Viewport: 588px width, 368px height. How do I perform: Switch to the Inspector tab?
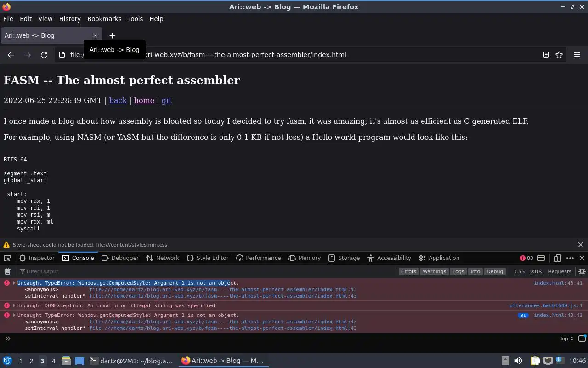[37, 258]
